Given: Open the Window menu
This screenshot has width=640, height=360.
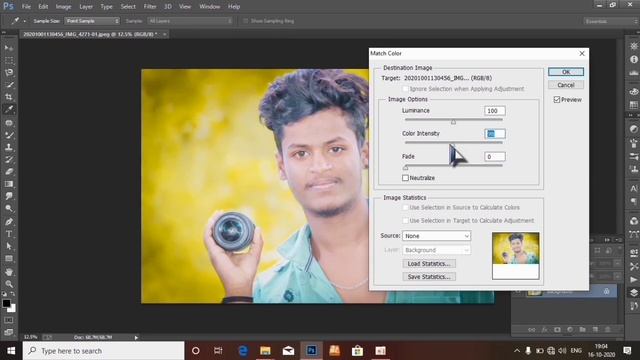Looking at the screenshot, I should pos(210,7).
